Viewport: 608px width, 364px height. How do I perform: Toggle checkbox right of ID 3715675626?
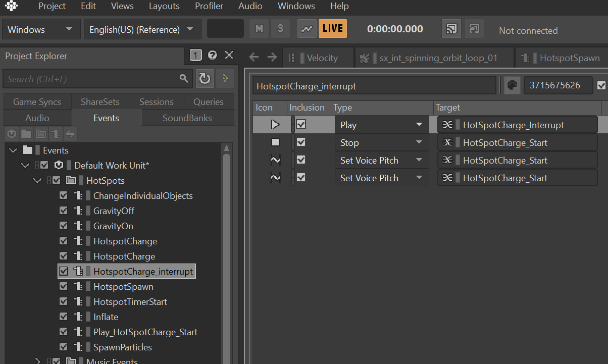601,85
